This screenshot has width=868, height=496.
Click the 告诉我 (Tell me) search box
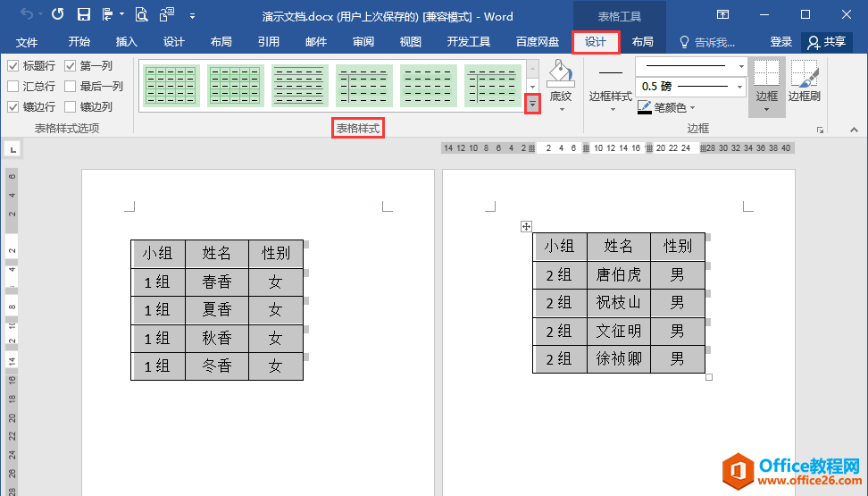pos(708,42)
